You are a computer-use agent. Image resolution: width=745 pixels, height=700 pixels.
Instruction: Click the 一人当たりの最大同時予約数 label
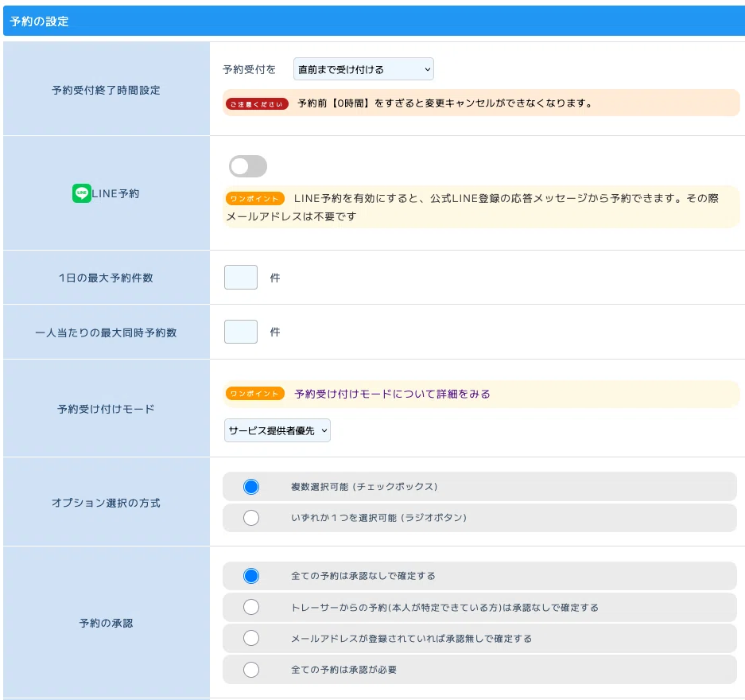[106, 332]
